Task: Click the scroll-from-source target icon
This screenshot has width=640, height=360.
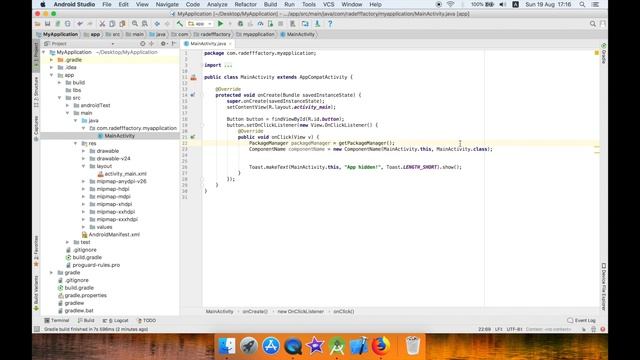Action: (142, 43)
